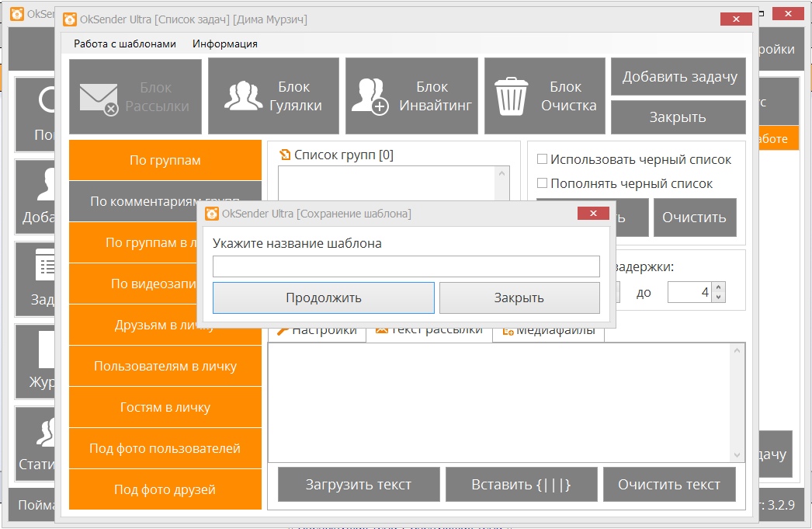
Task: Click into the template name input field
Action: [x=406, y=266]
